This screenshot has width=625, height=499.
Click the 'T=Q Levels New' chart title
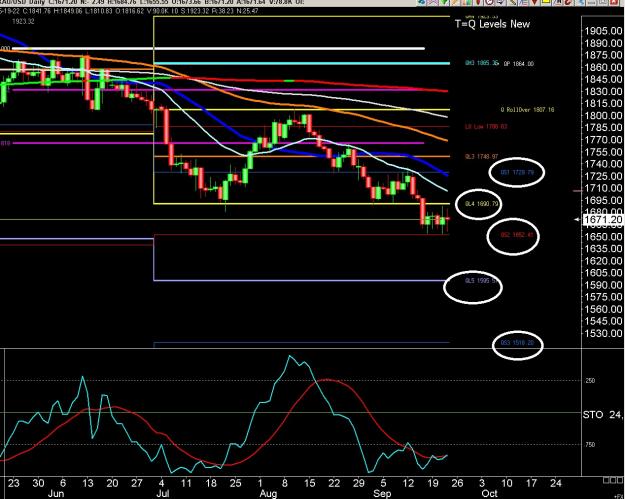click(x=492, y=24)
